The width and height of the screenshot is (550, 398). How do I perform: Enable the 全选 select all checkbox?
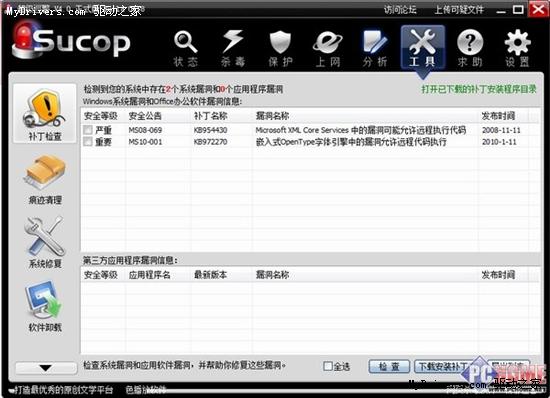(328, 366)
